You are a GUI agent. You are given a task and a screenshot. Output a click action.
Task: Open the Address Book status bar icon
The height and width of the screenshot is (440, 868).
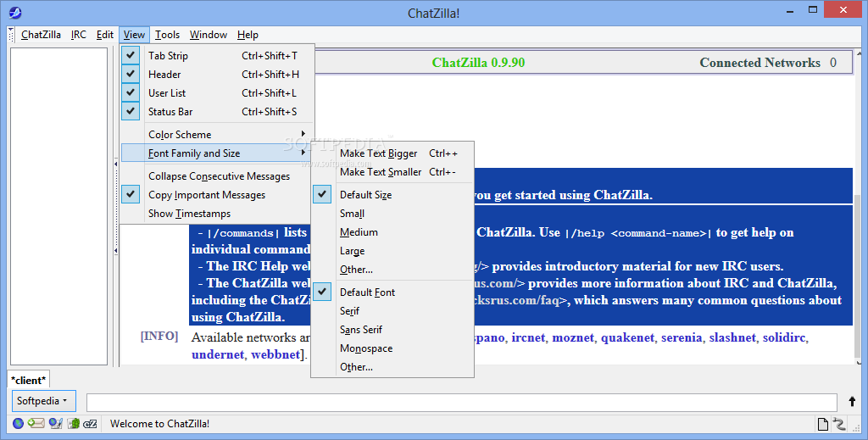point(74,423)
